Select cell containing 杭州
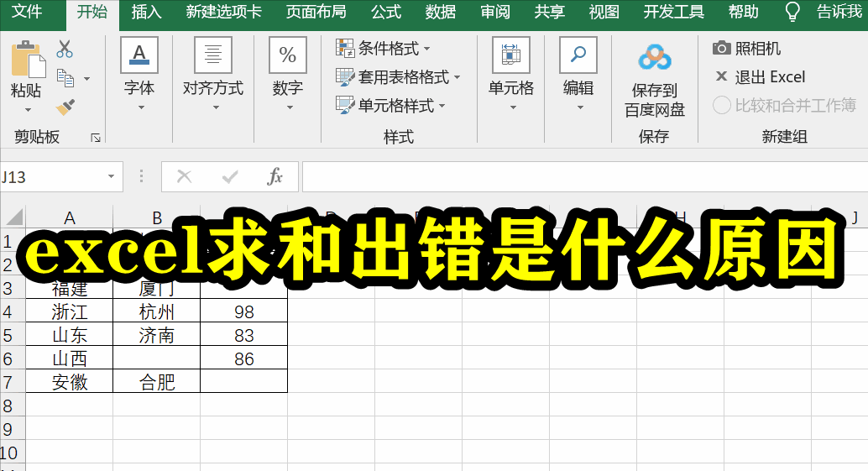868x471 pixels. [x=157, y=311]
